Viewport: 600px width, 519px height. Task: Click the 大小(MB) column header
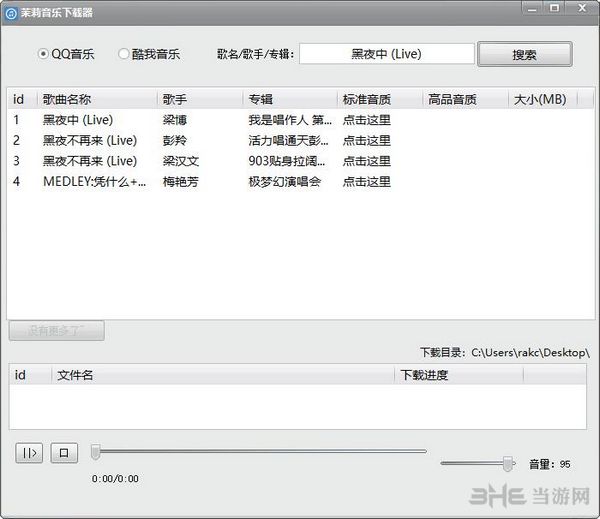(543, 100)
